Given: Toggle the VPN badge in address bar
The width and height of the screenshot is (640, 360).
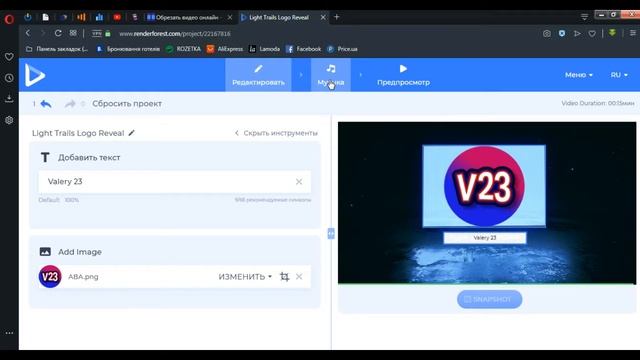Looking at the screenshot, I should [x=97, y=33].
